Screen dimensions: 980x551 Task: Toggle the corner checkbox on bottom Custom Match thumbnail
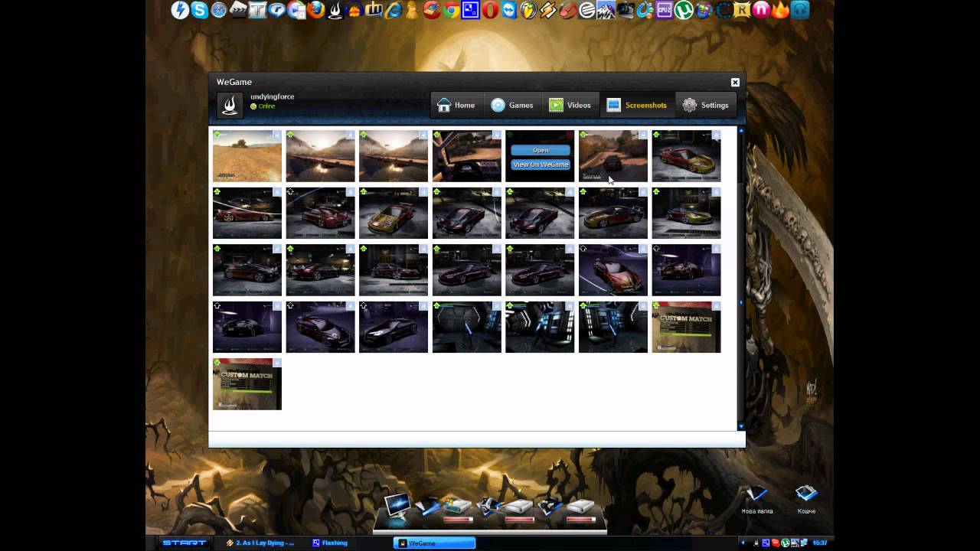pos(277,363)
